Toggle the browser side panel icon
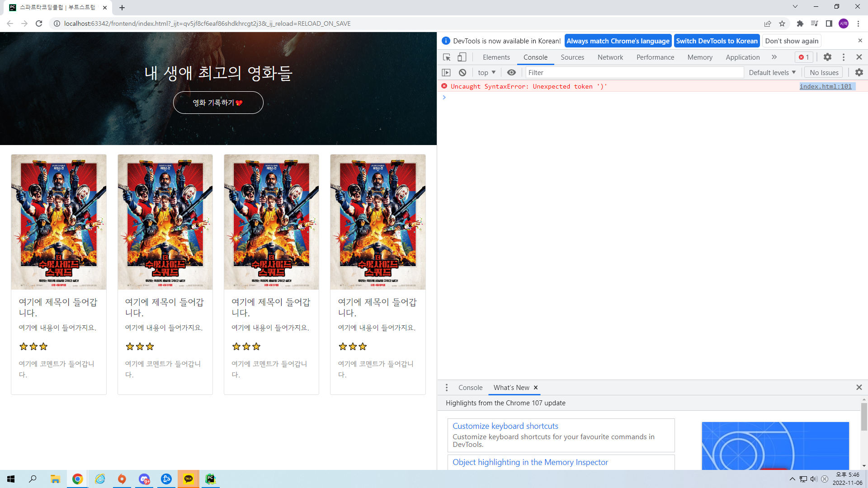Screen dimensions: 868x488 pyautogui.click(x=829, y=23)
